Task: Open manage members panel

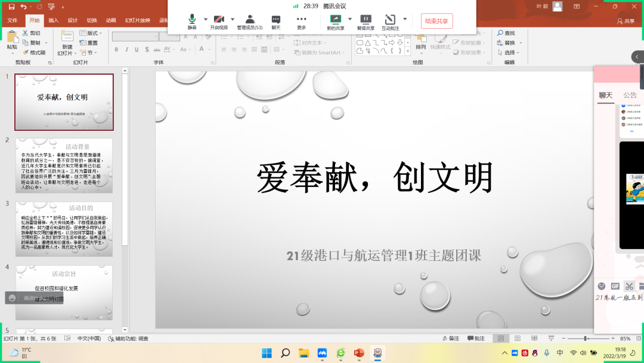Action: (249, 20)
